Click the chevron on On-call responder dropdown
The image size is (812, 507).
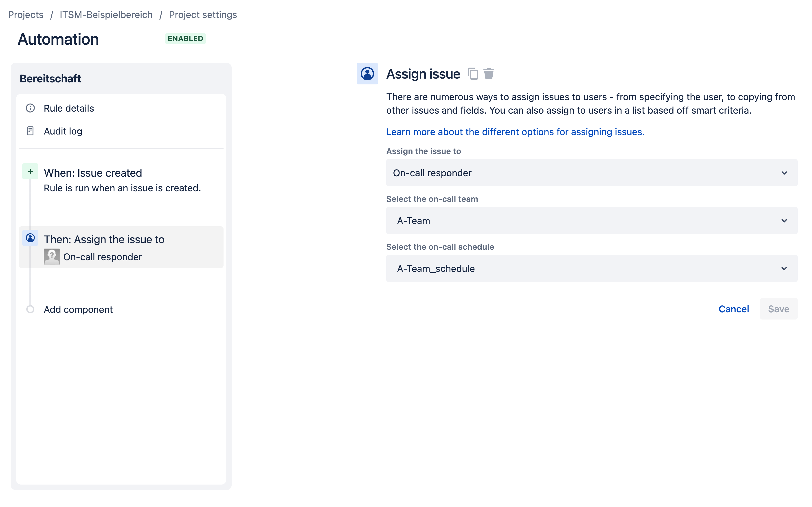click(x=784, y=173)
